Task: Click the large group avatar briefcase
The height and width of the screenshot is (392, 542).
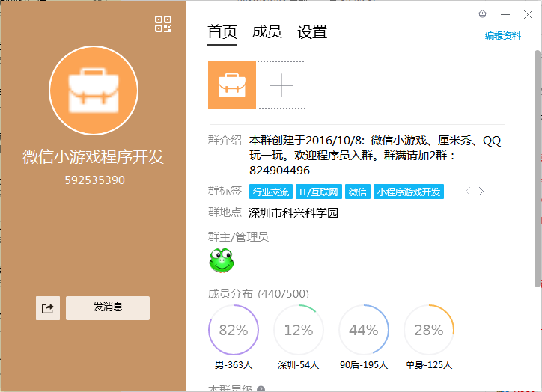Action: click(x=94, y=91)
